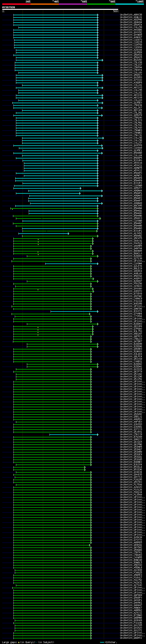Select hit label UniRef100_Q2LEY6
146x644 pixels.
click(131, 266)
